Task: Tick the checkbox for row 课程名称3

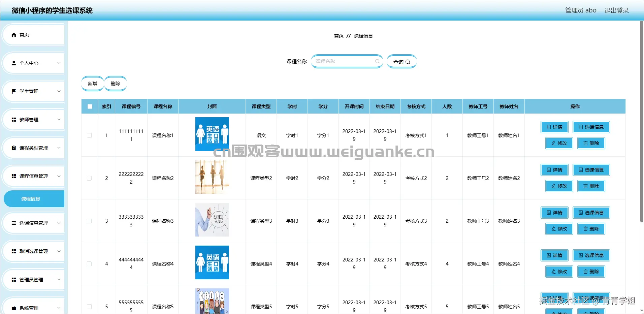Action: (x=89, y=221)
